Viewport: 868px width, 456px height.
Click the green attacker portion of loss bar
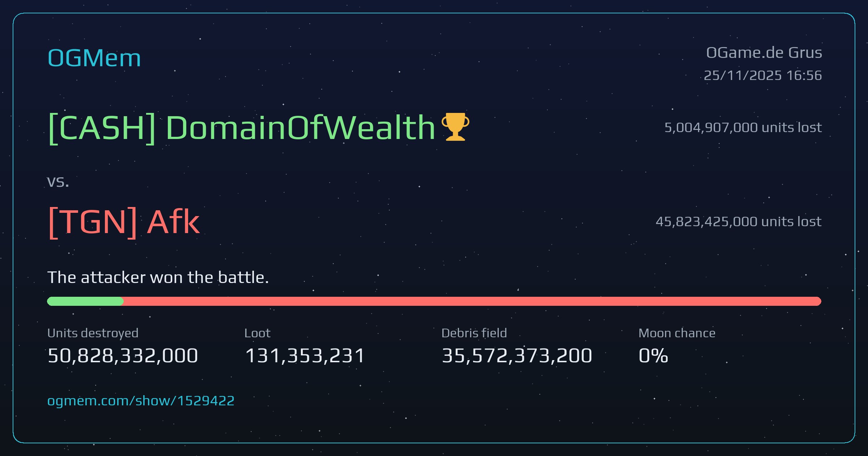(85, 301)
